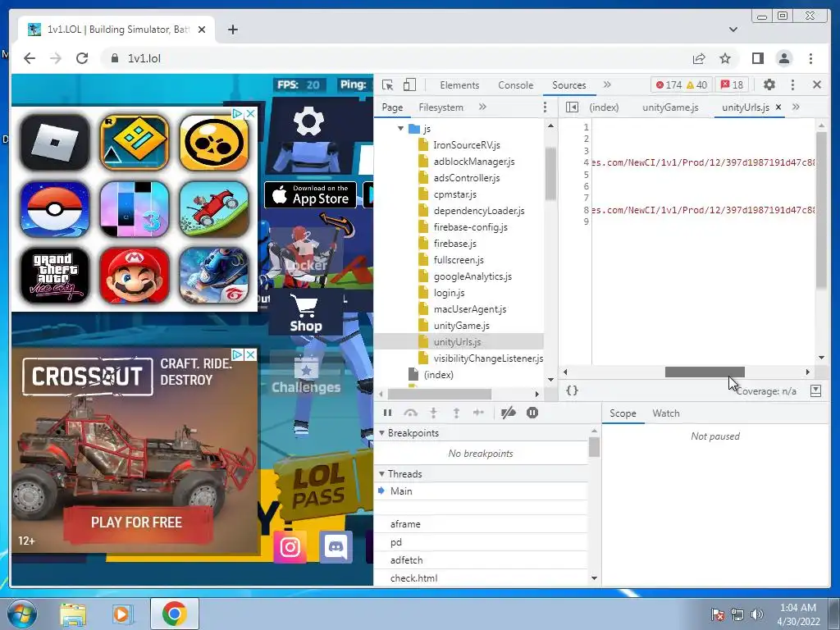
Task: Switch to the Watch tab
Action: [x=666, y=413]
